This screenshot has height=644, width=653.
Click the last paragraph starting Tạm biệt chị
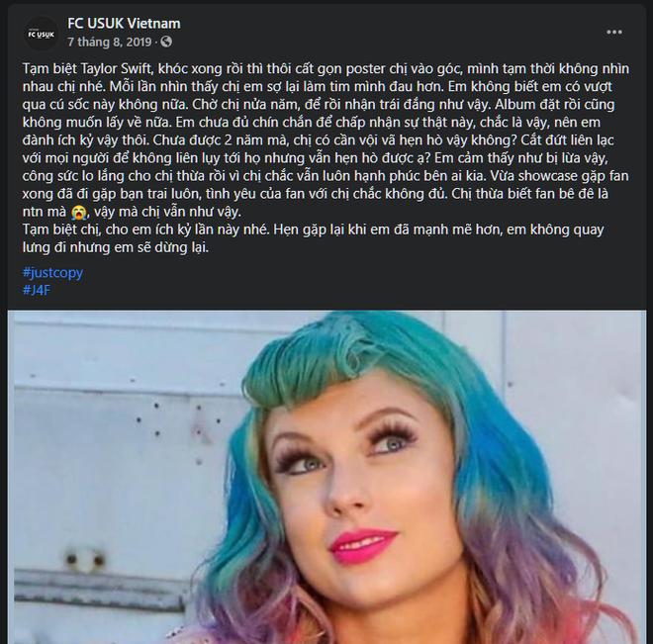pos(314,238)
